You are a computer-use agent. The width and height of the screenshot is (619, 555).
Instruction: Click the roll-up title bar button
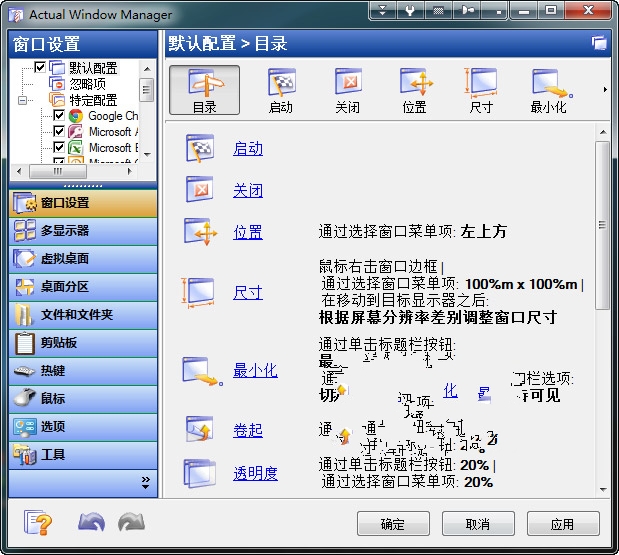point(382,10)
